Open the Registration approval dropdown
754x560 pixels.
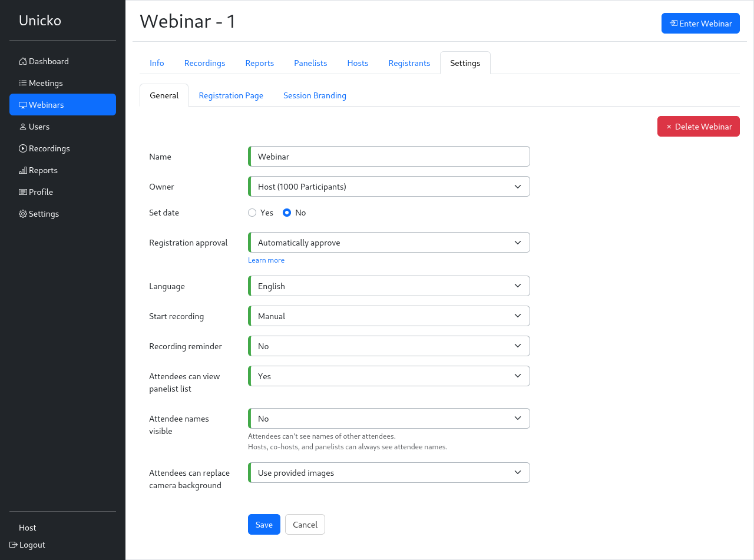tap(389, 243)
